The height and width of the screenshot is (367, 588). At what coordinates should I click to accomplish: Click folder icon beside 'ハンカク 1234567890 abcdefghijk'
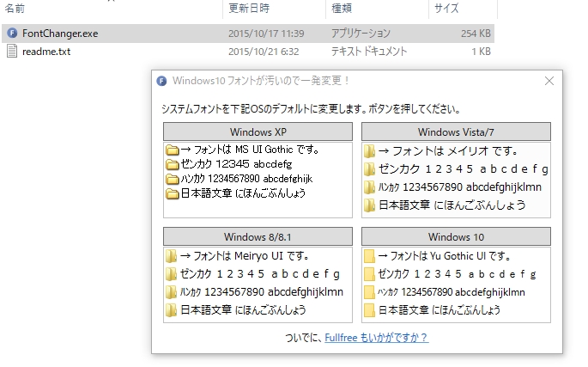click(173, 179)
